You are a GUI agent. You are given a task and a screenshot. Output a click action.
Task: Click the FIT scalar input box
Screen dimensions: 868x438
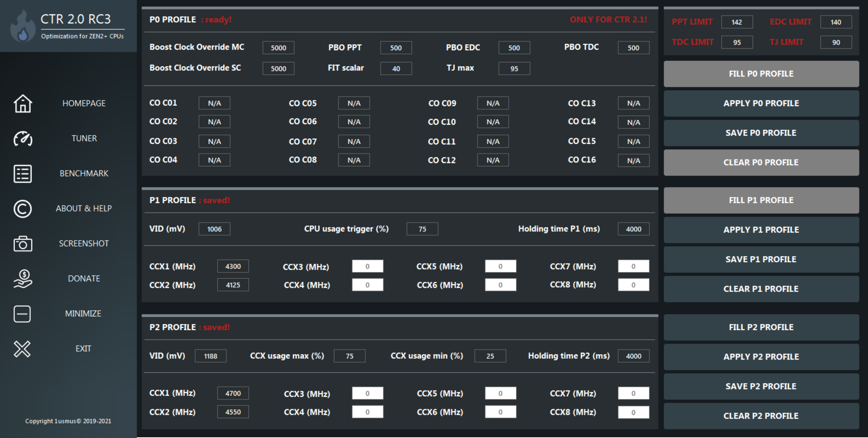pos(396,69)
